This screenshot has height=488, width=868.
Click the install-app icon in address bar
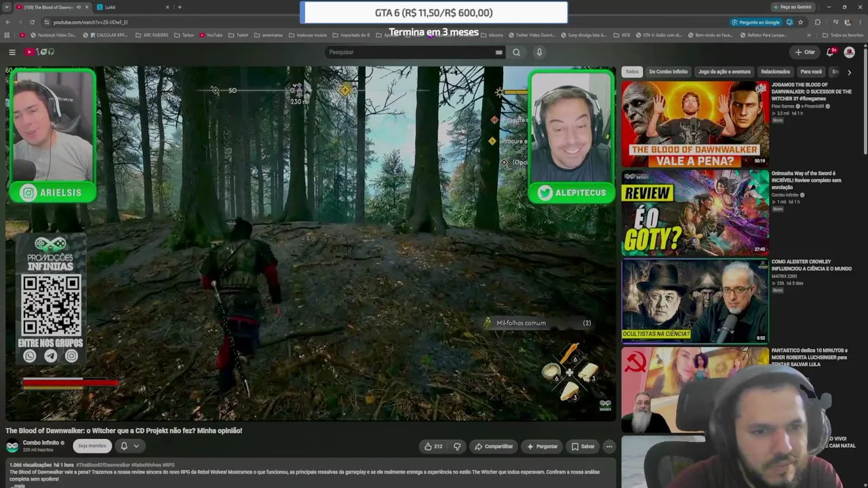coord(789,22)
